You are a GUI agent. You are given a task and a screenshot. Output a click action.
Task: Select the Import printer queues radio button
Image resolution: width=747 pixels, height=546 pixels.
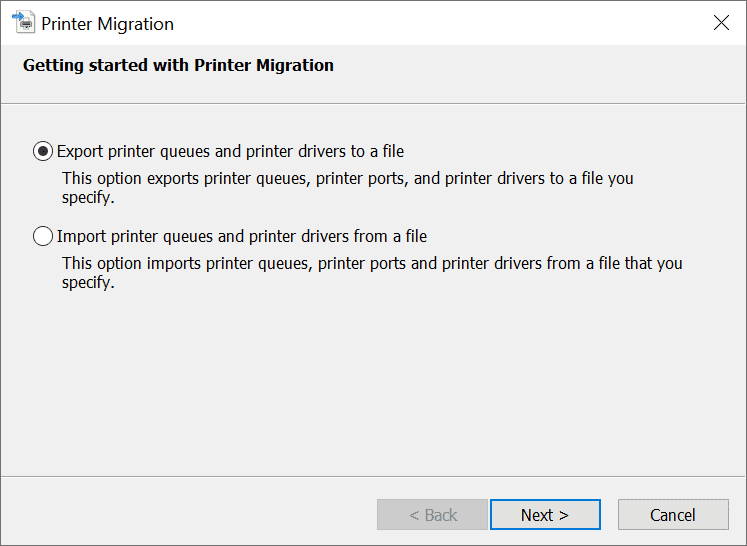(x=43, y=237)
